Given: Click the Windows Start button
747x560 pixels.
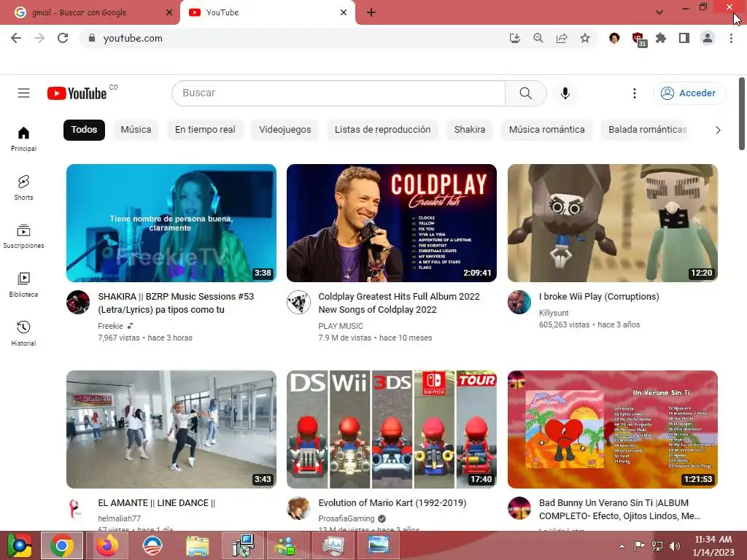Looking at the screenshot, I should (19, 545).
